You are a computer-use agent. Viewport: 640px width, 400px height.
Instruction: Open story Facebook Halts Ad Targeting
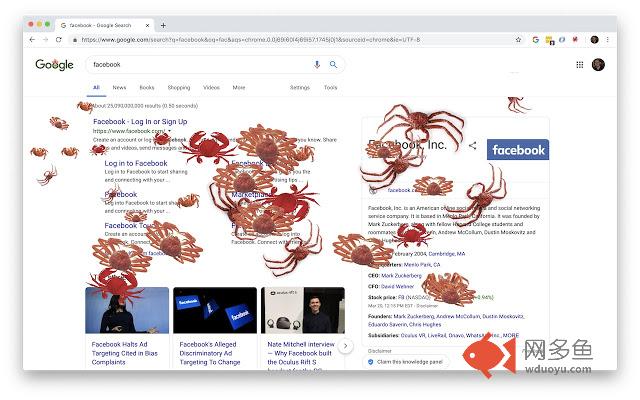tap(124, 353)
